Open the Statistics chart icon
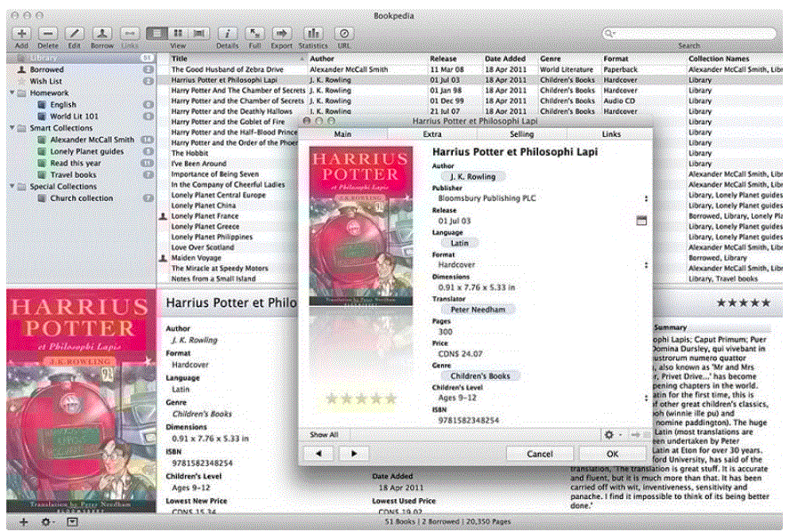This screenshot has height=532, width=789. coord(313,34)
